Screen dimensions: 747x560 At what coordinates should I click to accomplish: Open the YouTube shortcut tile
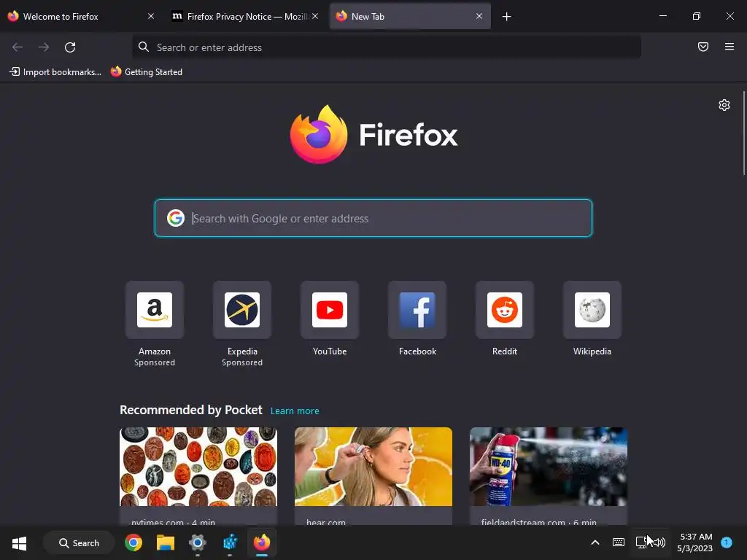(330, 310)
